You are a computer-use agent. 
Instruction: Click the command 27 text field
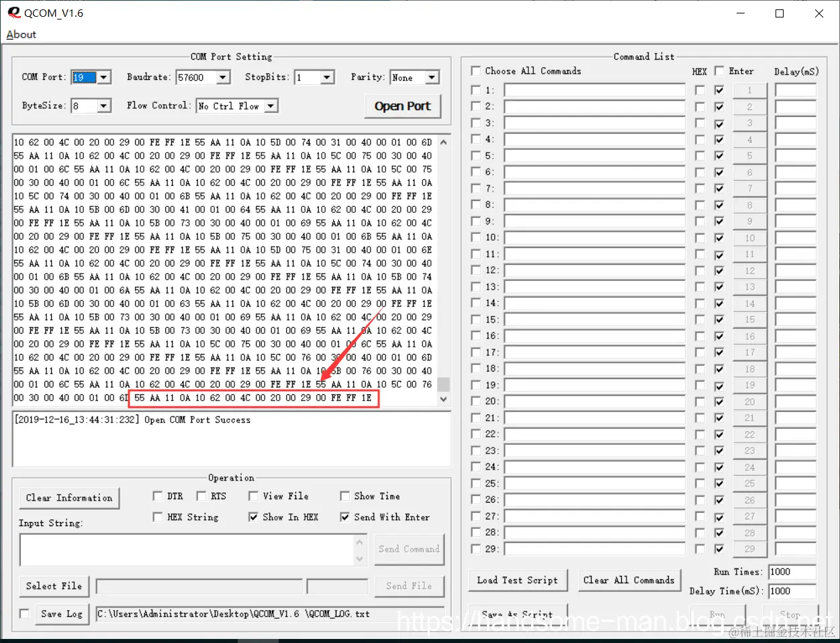tap(594, 516)
